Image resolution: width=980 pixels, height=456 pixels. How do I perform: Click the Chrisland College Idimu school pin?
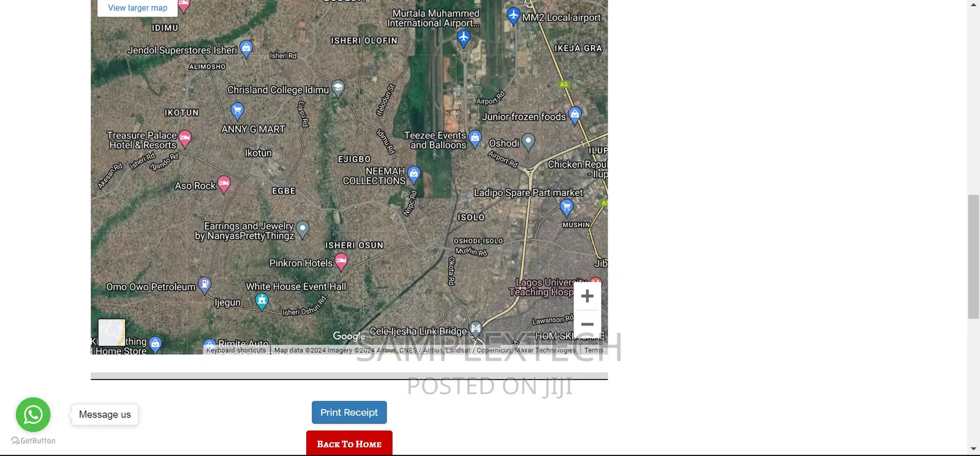[x=338, y=88]
